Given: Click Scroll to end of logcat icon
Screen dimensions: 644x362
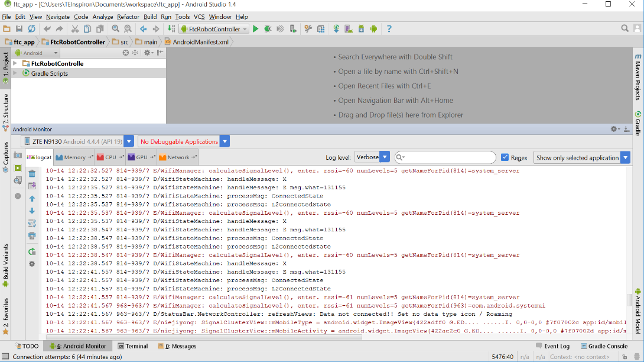Looking at the screenshot, I should (x=32, y=186).
